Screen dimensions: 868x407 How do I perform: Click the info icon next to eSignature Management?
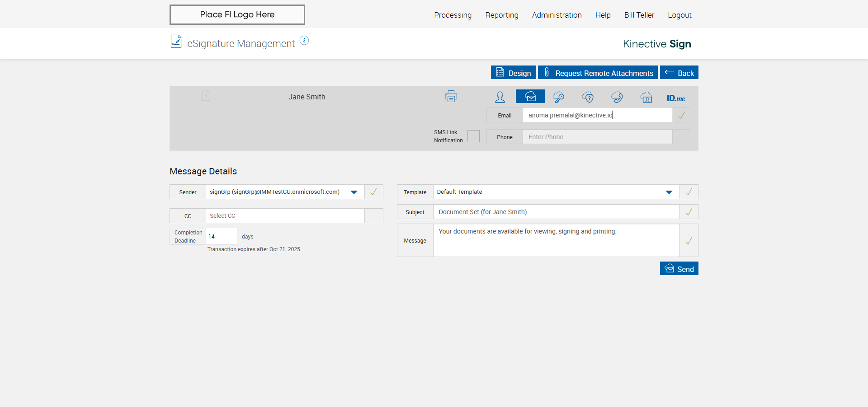click(304, 41)
